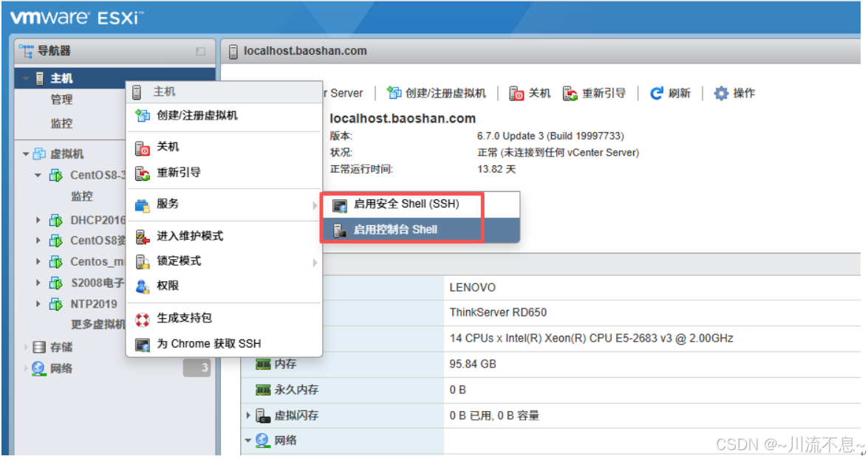Click toolbar 关机 shut down button
Screen dimensions: 868x459
tap(530, 93)
